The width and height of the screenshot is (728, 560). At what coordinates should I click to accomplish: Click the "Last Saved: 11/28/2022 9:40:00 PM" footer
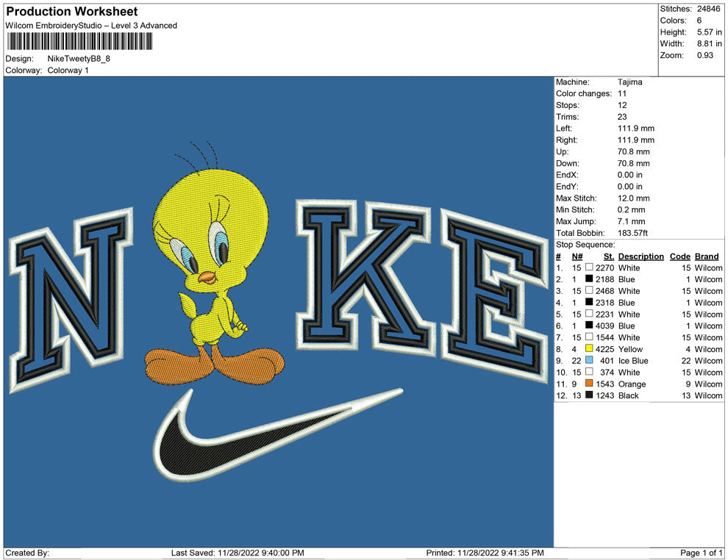coord(238,553)
